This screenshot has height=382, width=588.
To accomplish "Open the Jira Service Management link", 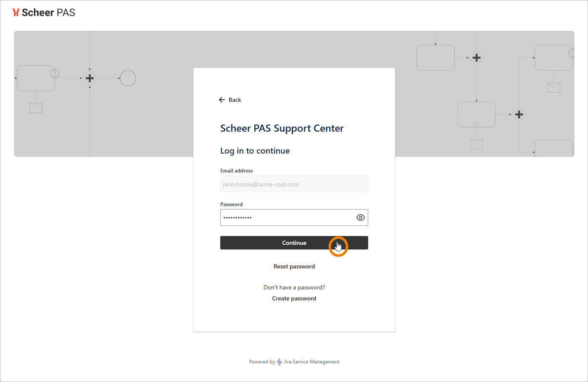I will (311, 362).
